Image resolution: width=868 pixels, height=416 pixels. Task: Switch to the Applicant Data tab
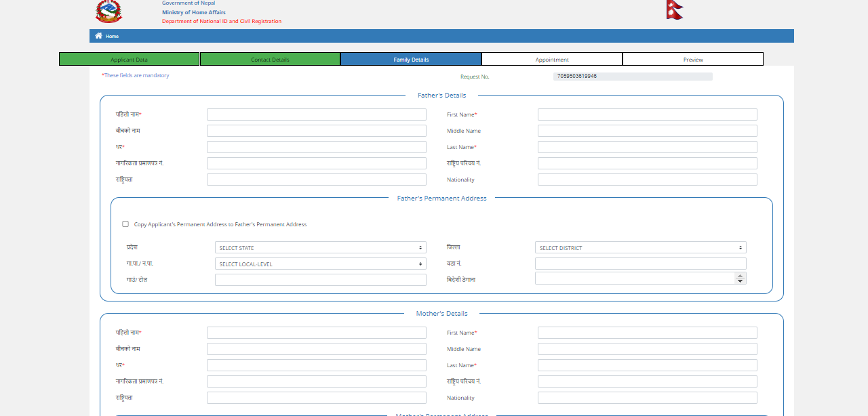[x=129, y=60]
